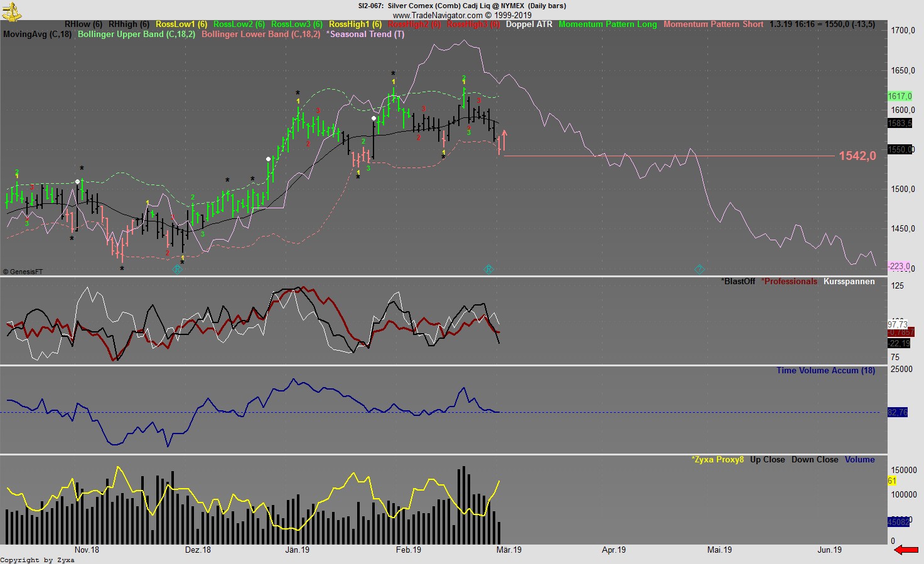Click the Feb.19 date axis label
This screenshot has width=924, height=564.
tap(408, 550)
